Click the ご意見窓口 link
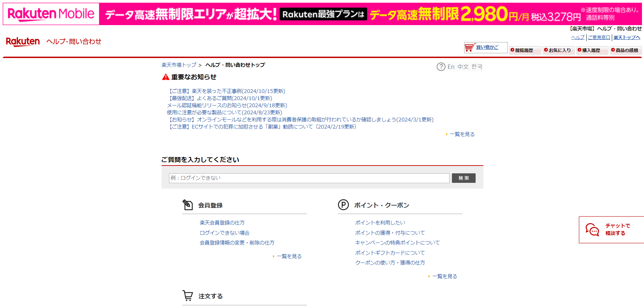This screenshot has width=644, height=308. (x=599, y=38)
